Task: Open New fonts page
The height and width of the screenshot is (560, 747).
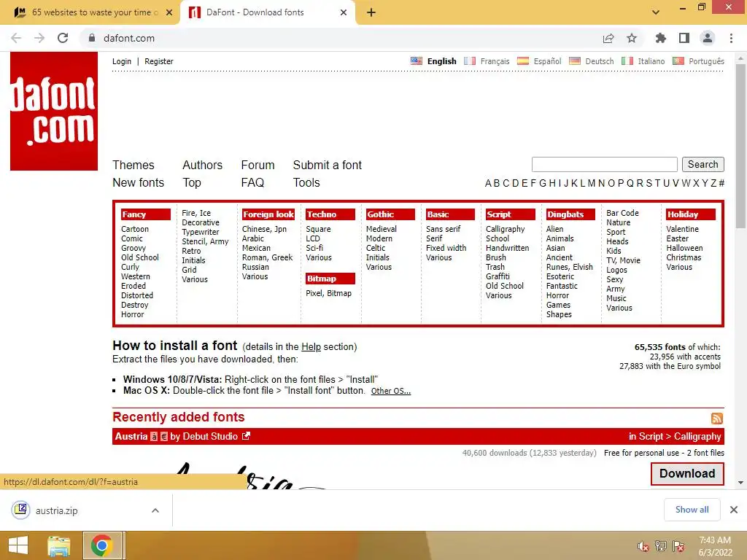Action: (138, 182)
